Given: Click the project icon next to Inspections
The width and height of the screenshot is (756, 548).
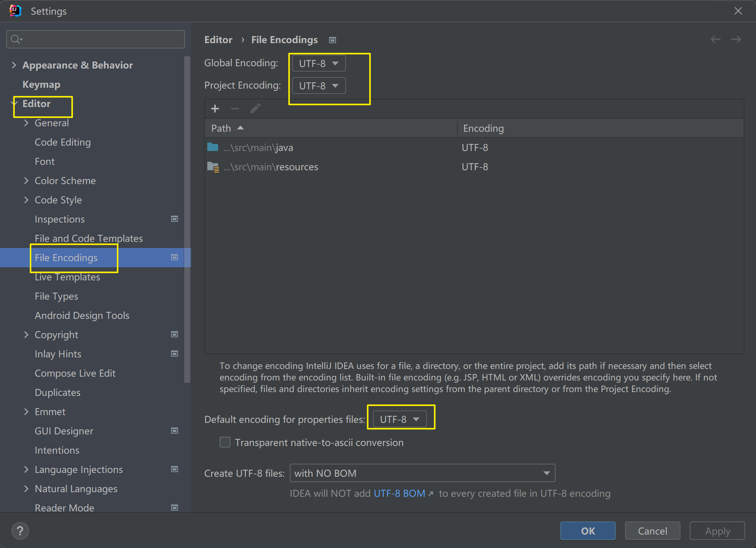Looking at the screenshot, I should coord(175,219).
